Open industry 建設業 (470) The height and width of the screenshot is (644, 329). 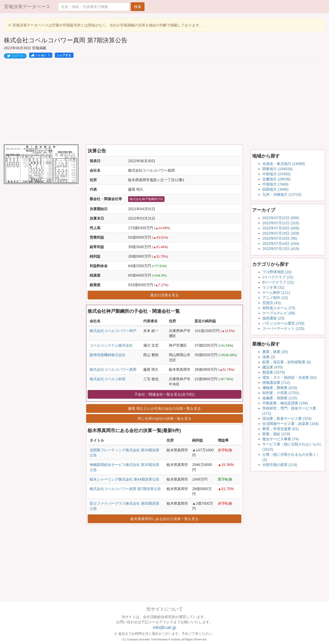272,367
